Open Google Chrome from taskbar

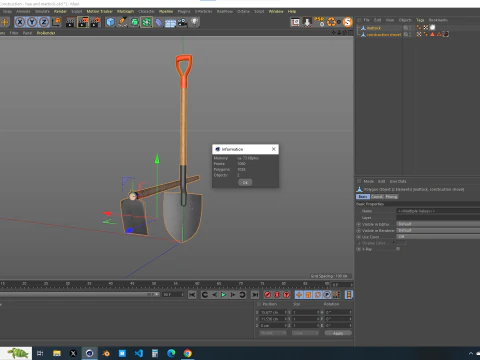point(188,353)
